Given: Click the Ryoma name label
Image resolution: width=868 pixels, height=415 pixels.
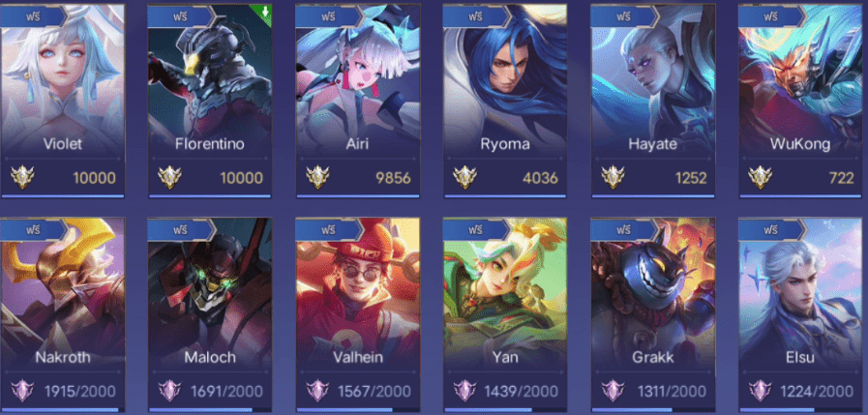Looking at the screenshot, I should (505, 144).
